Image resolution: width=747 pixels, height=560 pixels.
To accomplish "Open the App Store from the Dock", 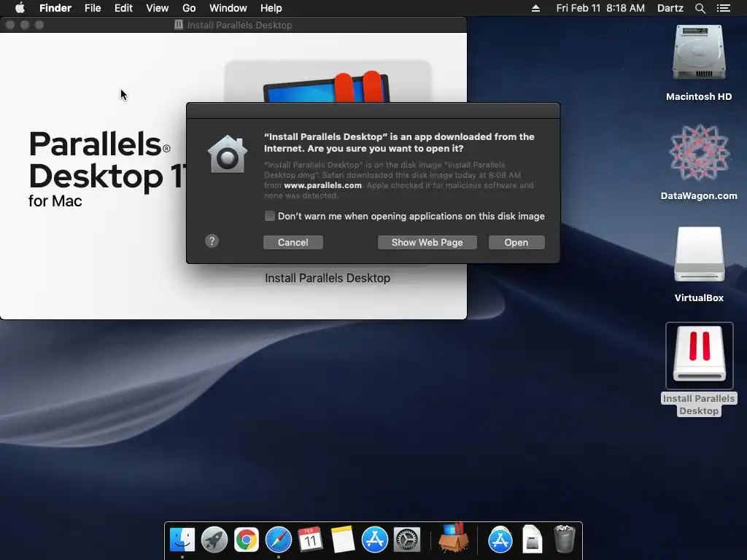I will 374,540.
